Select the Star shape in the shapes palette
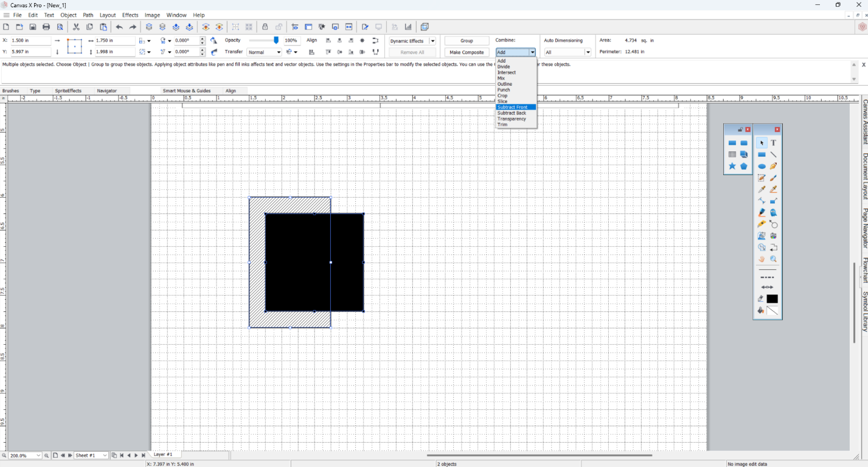The image size is (868, 467). pos(732,165)
